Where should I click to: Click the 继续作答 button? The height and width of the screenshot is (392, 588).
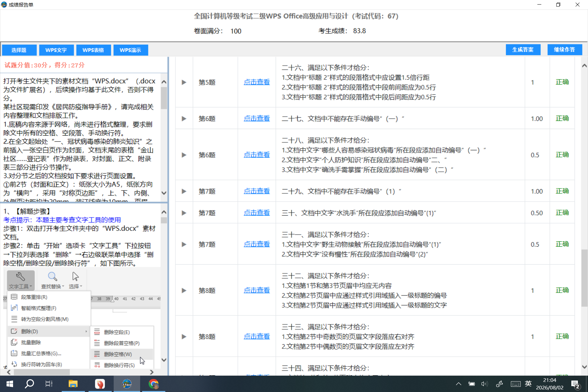pos(565,50)
